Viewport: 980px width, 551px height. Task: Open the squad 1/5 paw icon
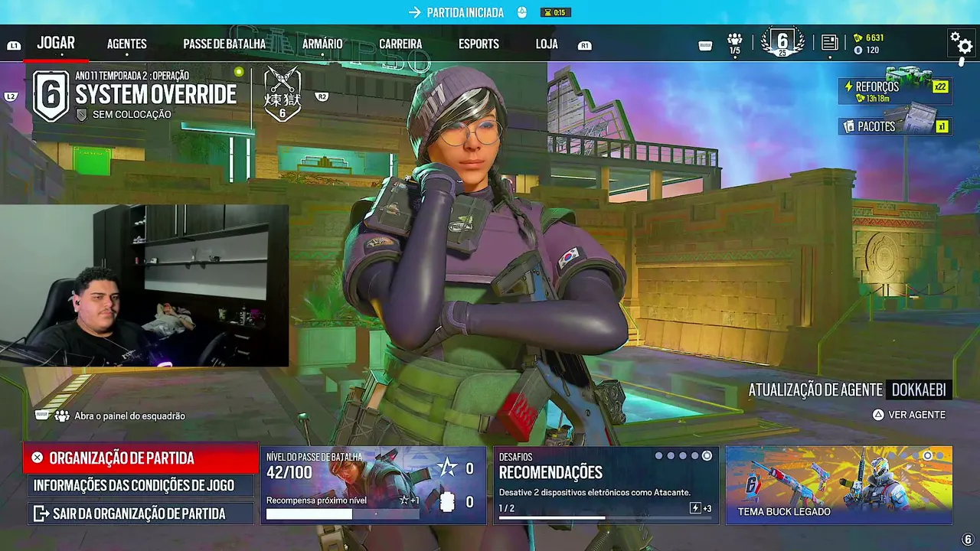point(735,43)
